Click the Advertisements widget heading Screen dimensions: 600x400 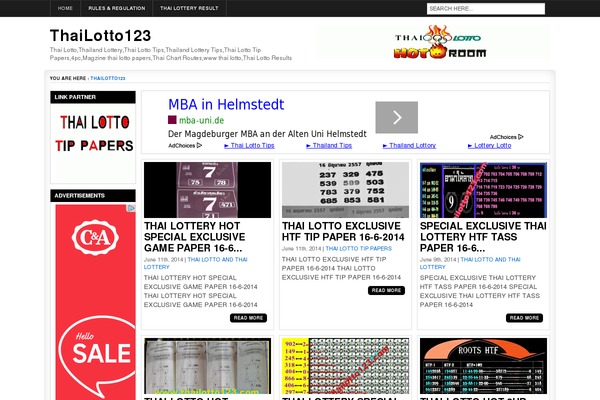pos(93,196)
